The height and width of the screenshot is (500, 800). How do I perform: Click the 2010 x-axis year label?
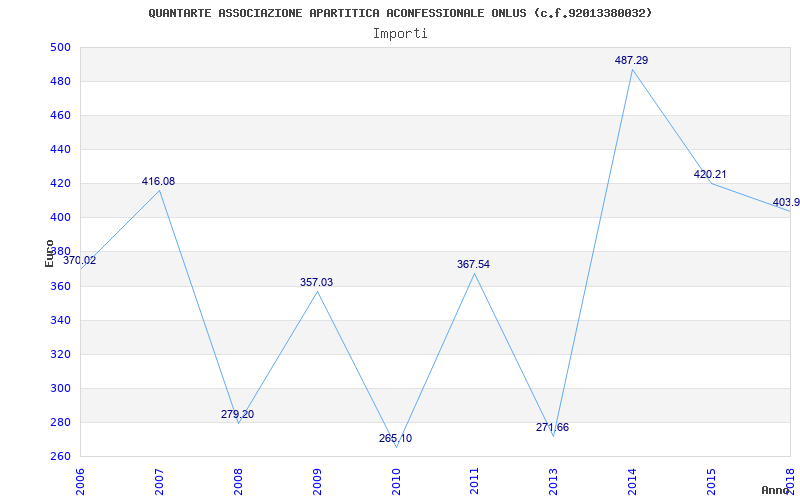point(396,482)
